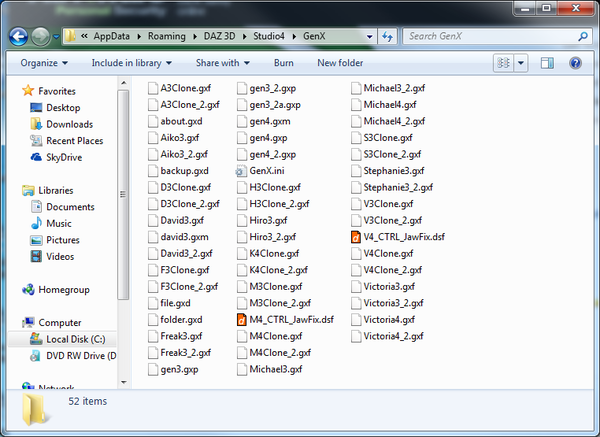This screenshot has height=437, width=600.
Task: Click the Back navigation arrow
Action: tap(18, 37)
